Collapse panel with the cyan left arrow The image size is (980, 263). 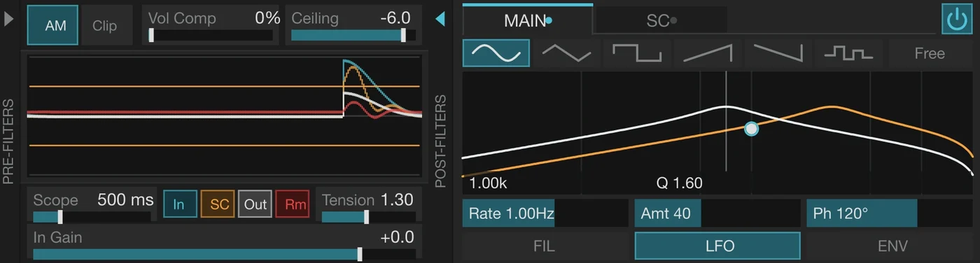pyautogui.click(x=440, y=19)
